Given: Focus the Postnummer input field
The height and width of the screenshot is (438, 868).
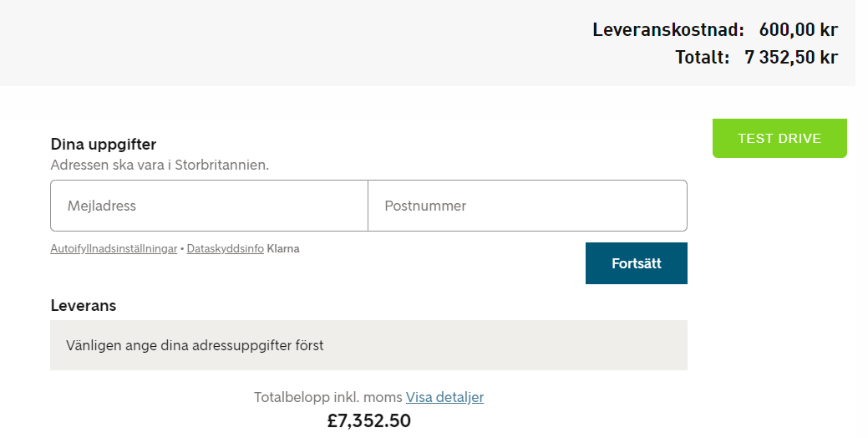Looking at the screenshot, I should pyautogui.click(x=527, y=206).
